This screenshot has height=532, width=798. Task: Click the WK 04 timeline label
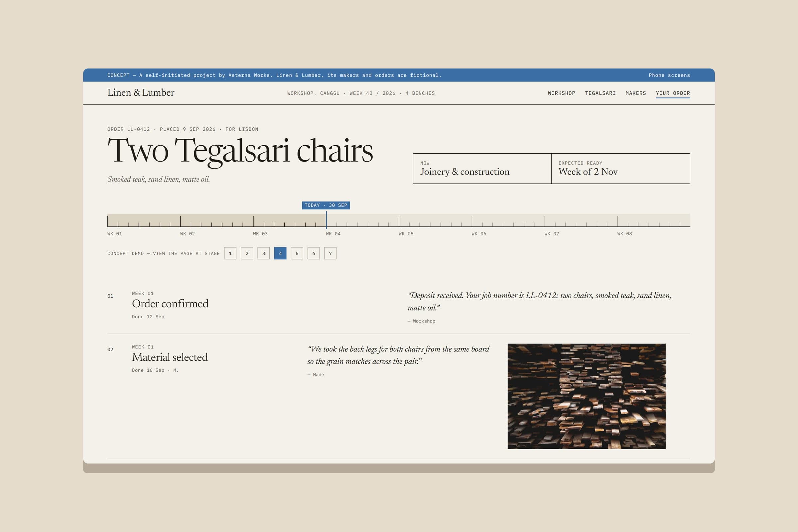tap(333, 234)
